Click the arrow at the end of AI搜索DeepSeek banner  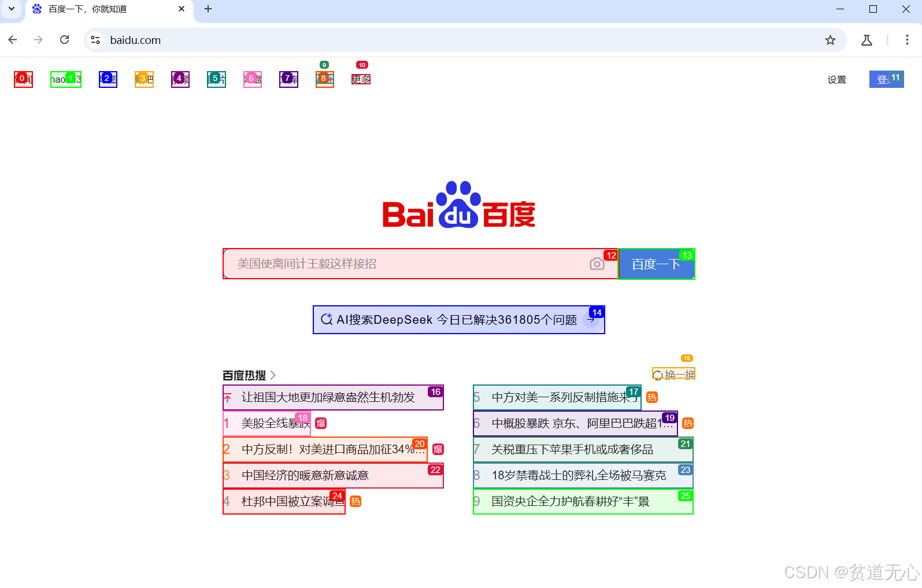(x=591, y=319)
